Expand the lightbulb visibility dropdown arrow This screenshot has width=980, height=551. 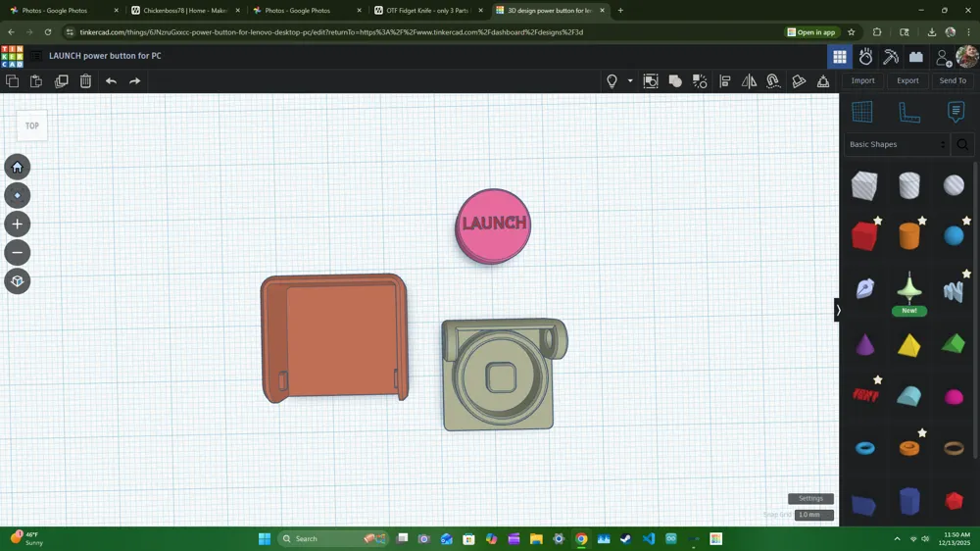pos(630,80)
